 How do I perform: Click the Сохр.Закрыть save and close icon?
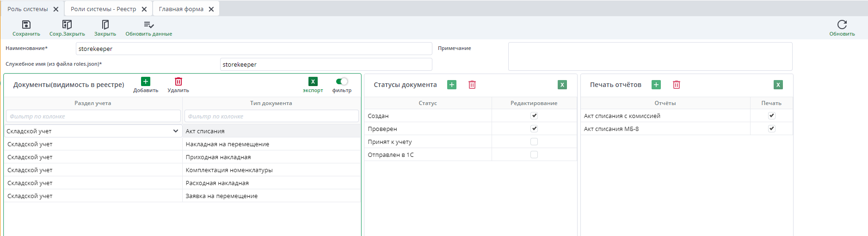67,25
